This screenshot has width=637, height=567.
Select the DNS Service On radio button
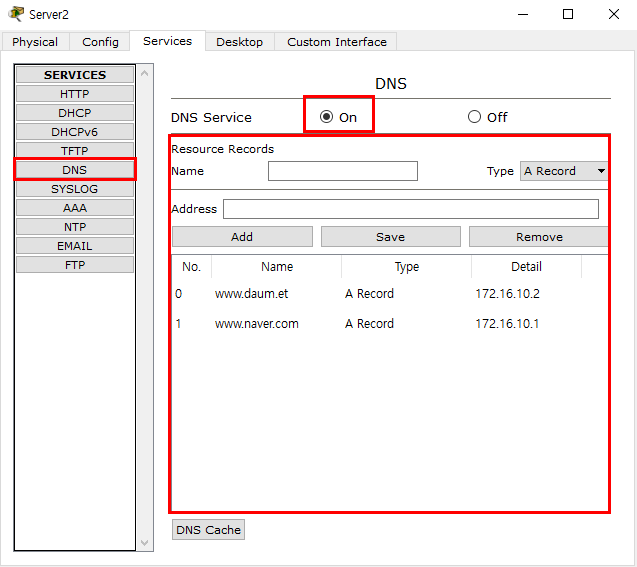pos(326,117)
